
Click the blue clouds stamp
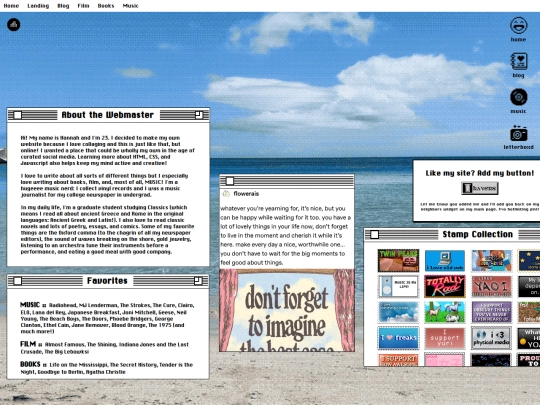(x=398, y=312)
